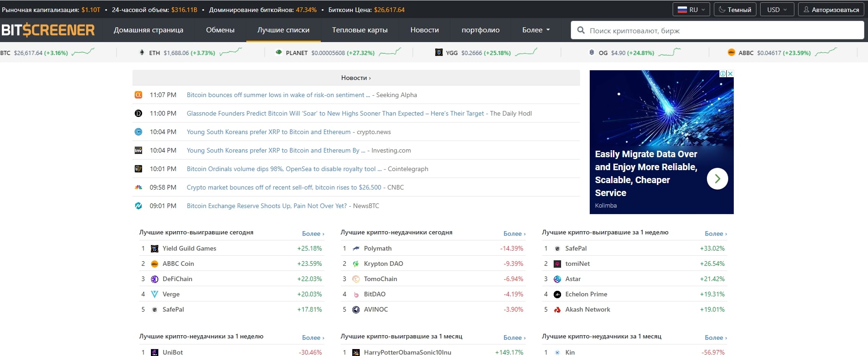
Task: Click the ad's green arrow button
Action: point(717,178)
